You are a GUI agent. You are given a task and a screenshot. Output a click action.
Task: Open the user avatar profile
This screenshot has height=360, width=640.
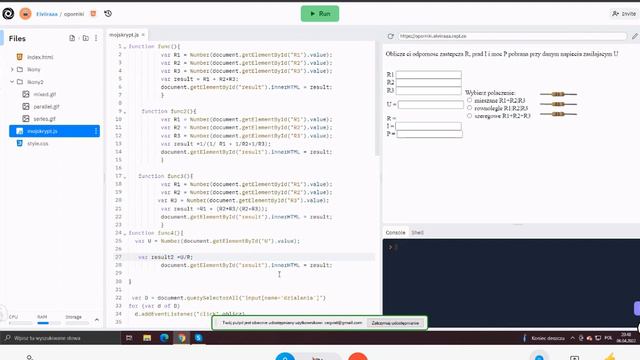(25, 14)
